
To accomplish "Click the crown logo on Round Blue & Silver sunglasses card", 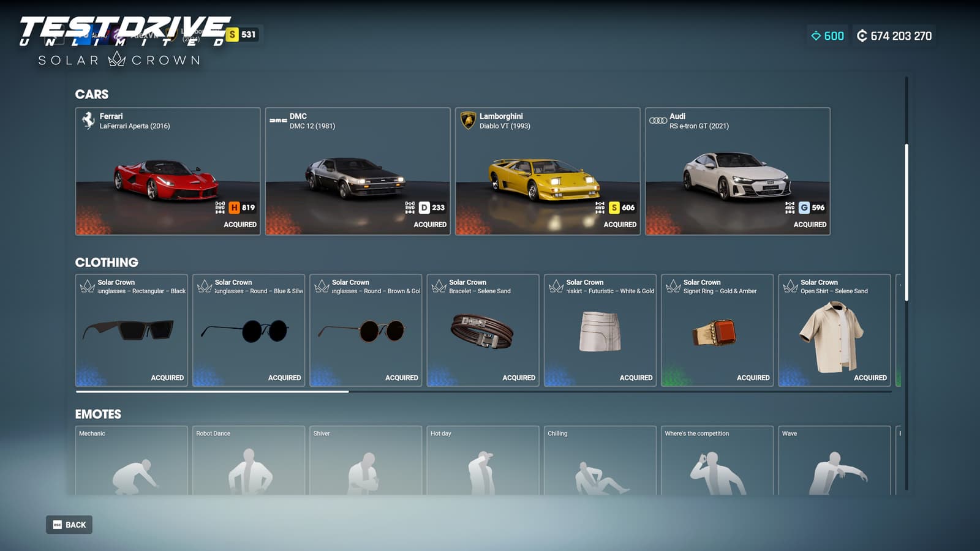I will pos(205,286).
